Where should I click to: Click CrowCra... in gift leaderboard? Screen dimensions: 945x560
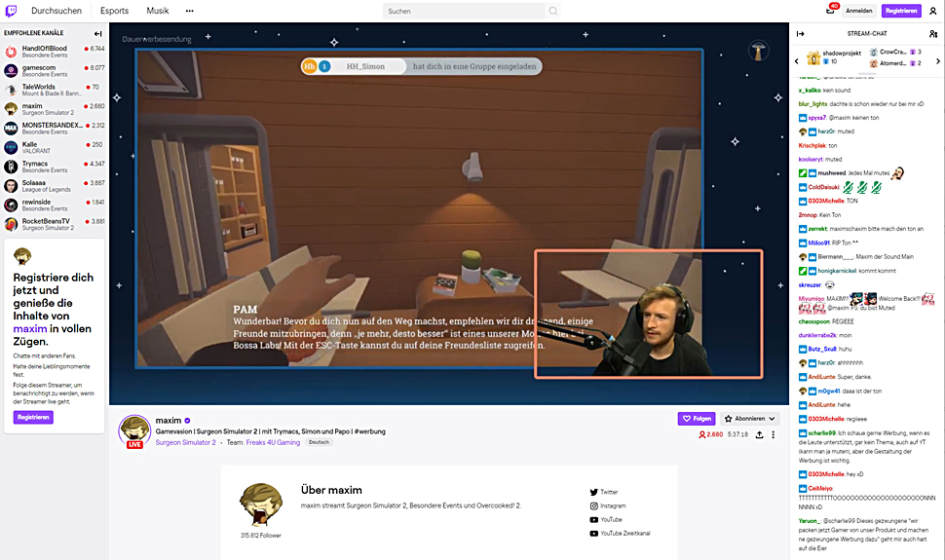click(x=893, y=52)
